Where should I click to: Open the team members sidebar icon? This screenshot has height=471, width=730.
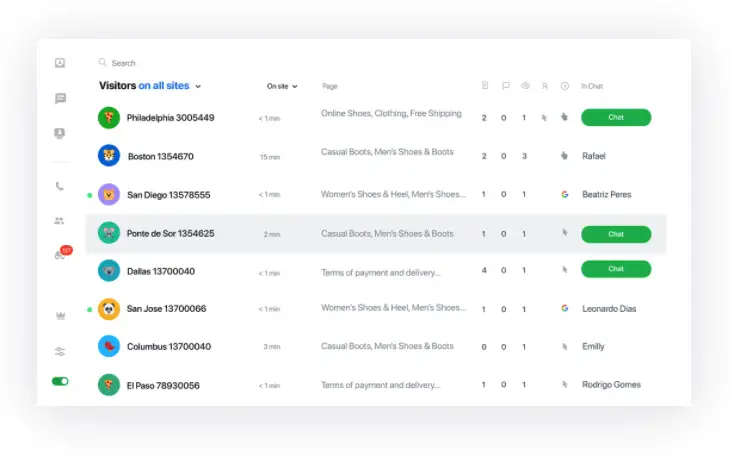(x=60, y=221)
